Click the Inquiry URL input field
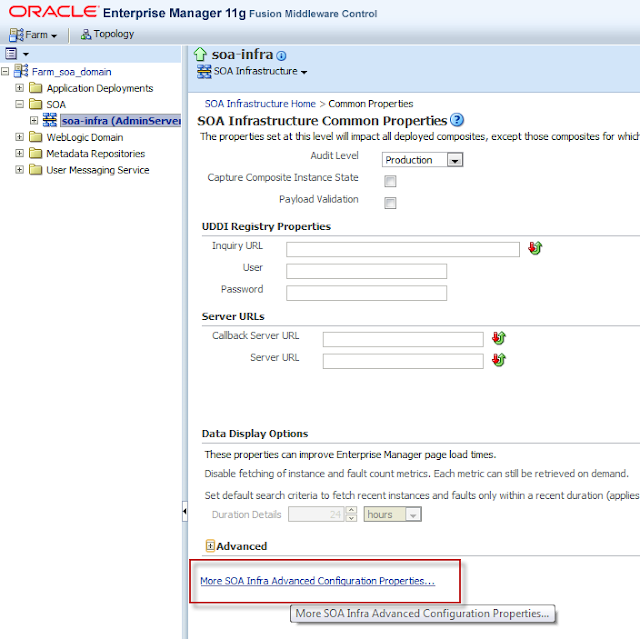The image size is (640, 639). [x=403, y=249]
